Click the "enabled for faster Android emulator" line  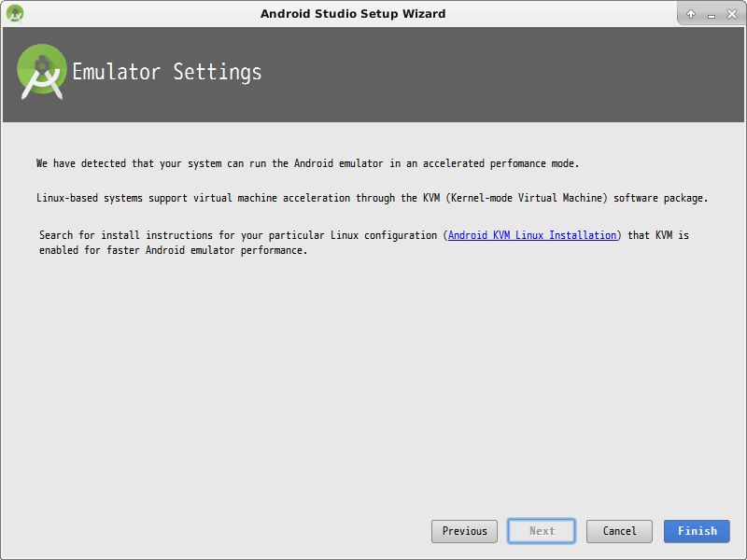pos(173,251)
